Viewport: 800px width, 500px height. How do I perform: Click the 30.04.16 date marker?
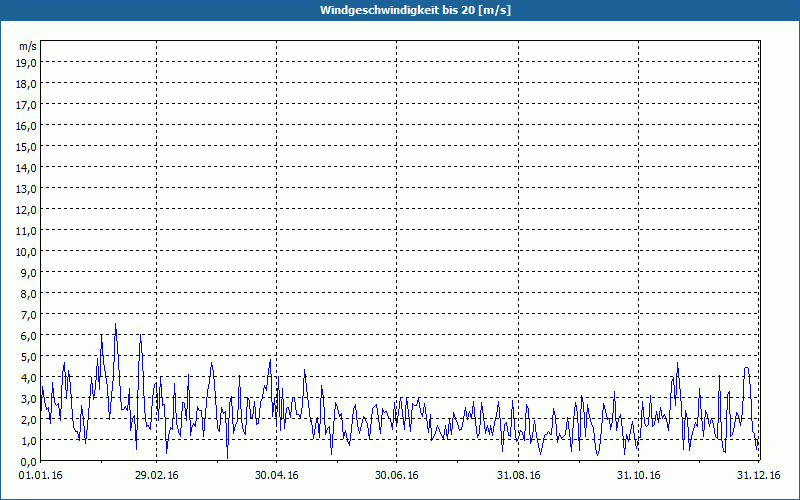click(x=277, y=476)
